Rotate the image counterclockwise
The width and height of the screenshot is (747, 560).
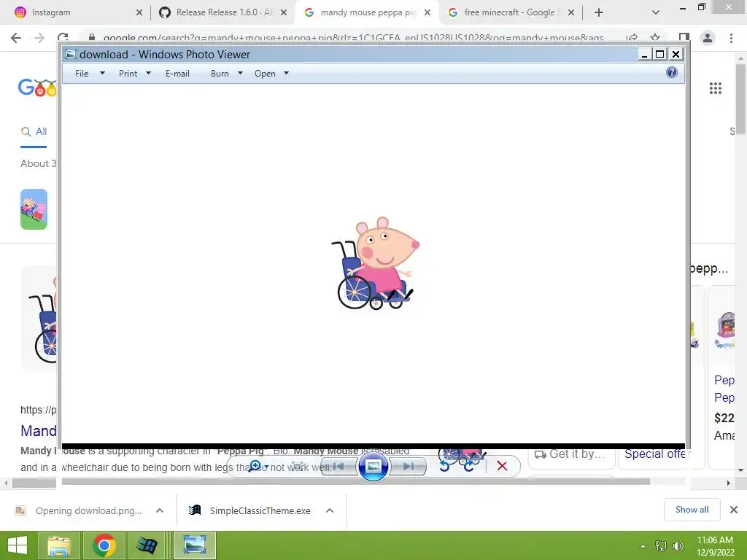[x=444, y=466]
